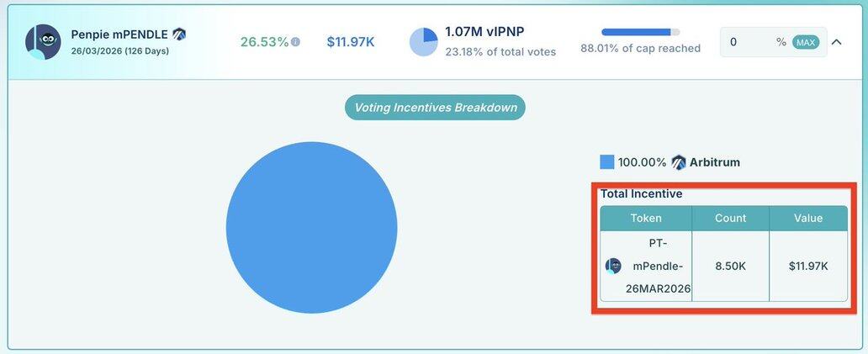Click the cap reached progress bar
This screenshot has height=354, width=868.
(x=641, y=32)
